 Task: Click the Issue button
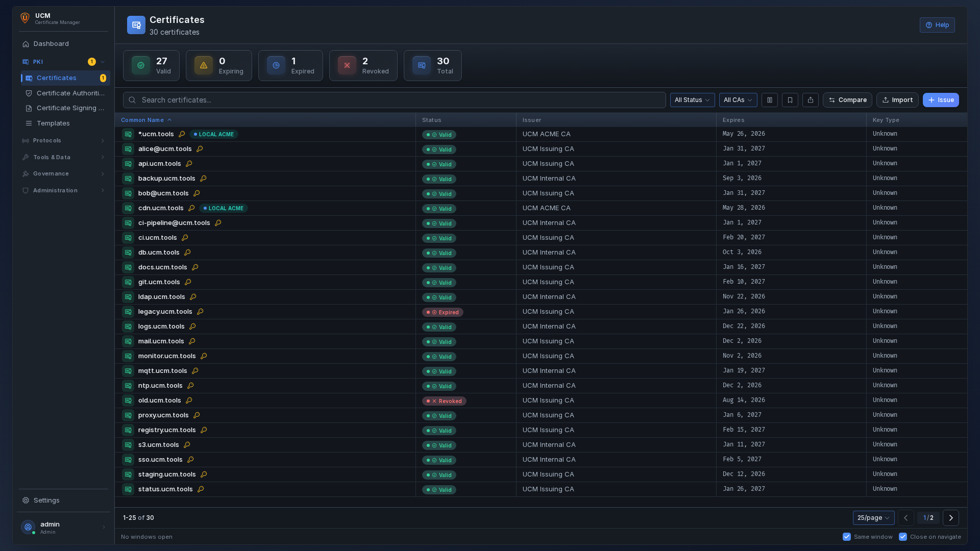[x=941, y=100]
